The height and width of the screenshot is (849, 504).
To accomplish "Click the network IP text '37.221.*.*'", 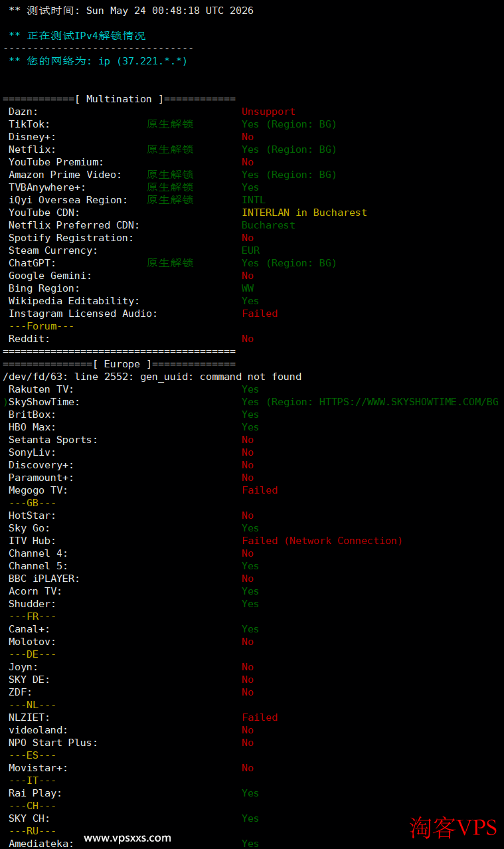I will tap(151, 61).
